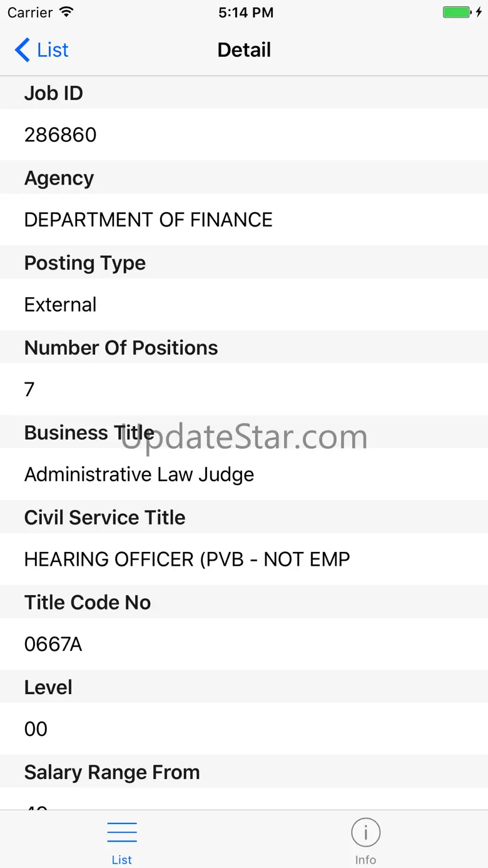The height and width of the screenshot is (868, 488).
Task: Tap the title code 0667A row
Action: tap(53, 645)
